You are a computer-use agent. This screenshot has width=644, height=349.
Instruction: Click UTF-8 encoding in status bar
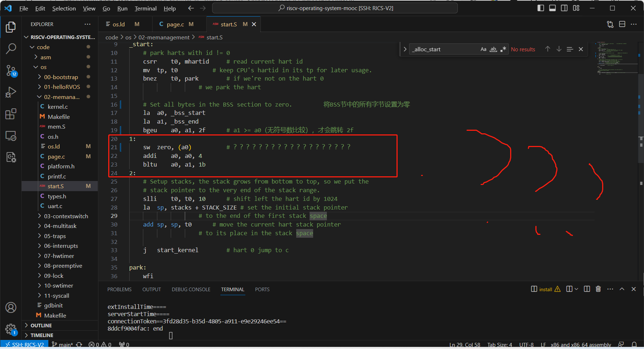[x=526, y=345]
